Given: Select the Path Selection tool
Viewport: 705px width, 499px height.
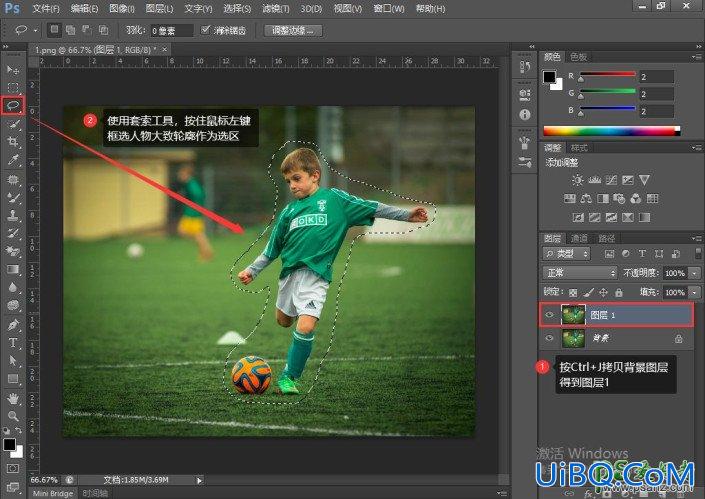Looking at the screenshot, I should (13, 361).
